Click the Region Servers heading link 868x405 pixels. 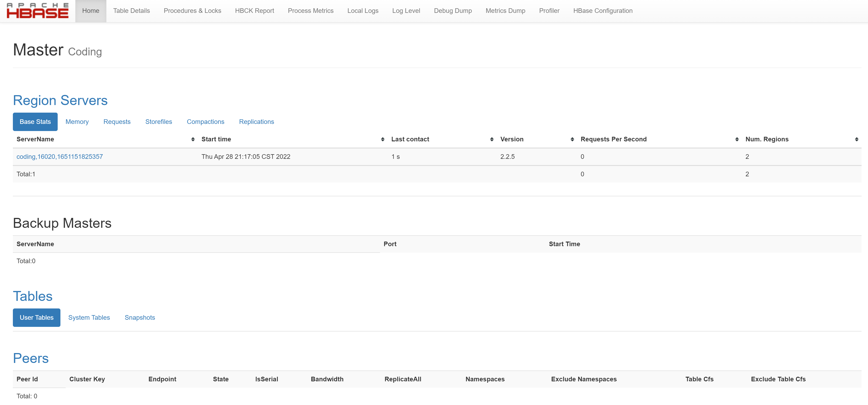(60, 100)
